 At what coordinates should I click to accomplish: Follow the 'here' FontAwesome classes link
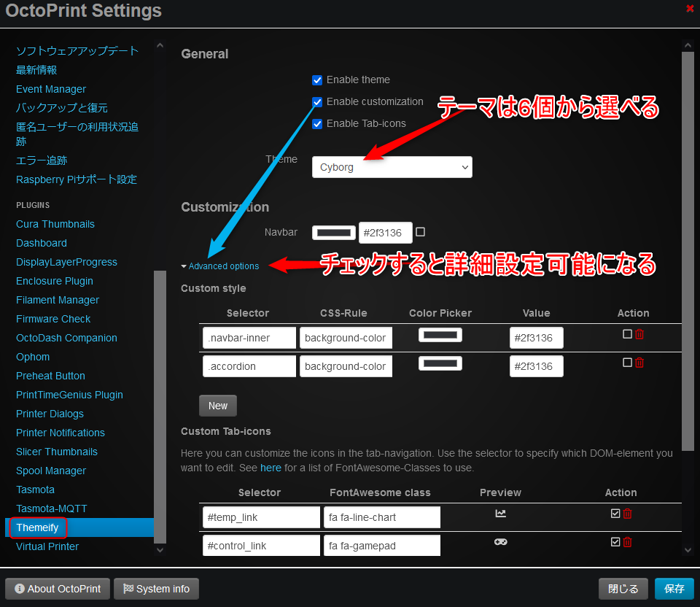[271, 468]
